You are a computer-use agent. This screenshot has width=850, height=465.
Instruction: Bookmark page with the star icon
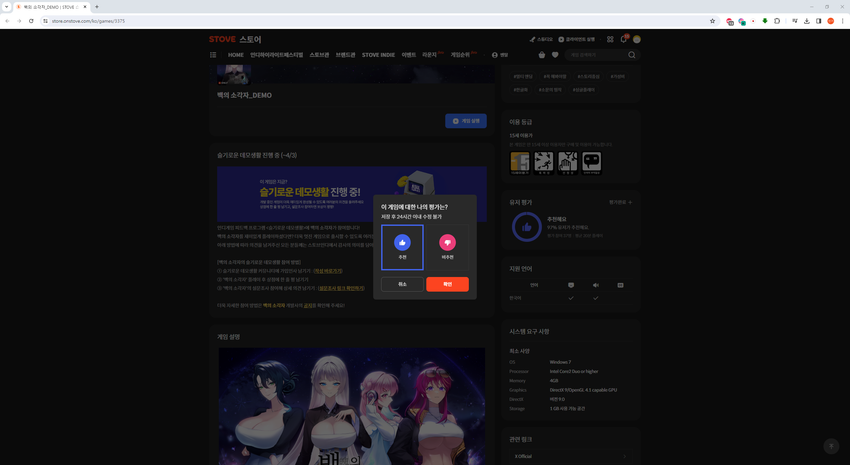pyautogui.click(x=712, y=21)
